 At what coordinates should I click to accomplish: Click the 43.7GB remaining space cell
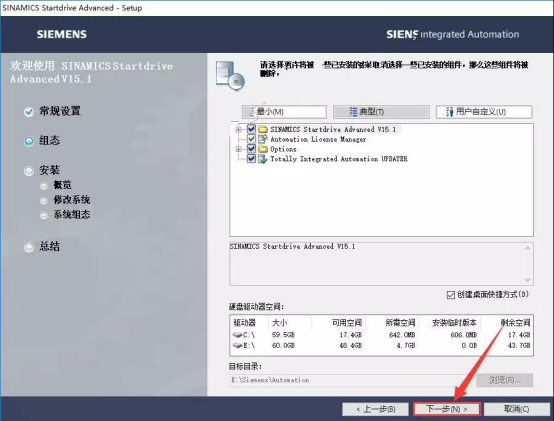click(x=519, y=345)
